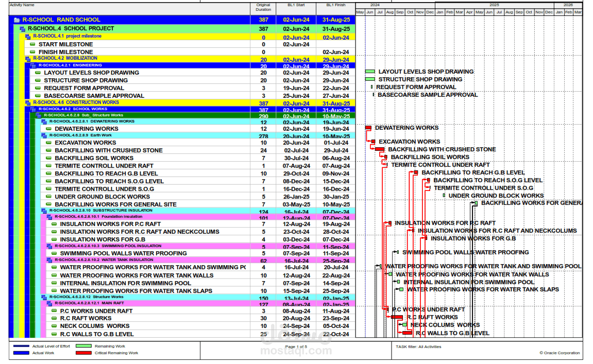Select the activity icon in BACKFILLING WITH CRUSHED STONE row
The image size is (593, 364).
[x=48, y=150]
